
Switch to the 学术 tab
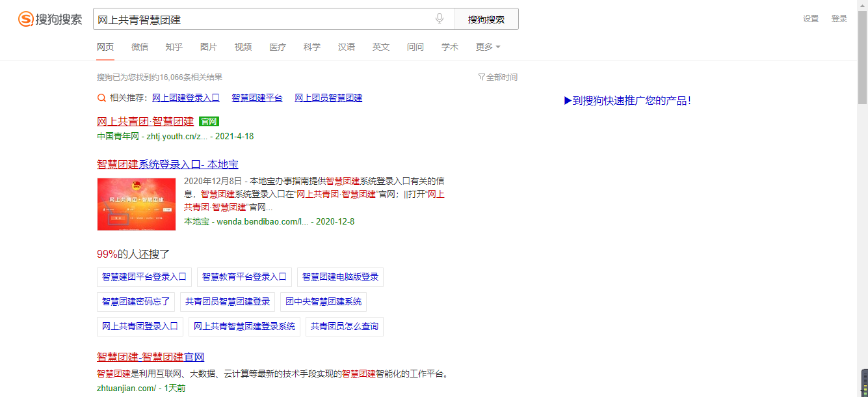click(450, 47)
